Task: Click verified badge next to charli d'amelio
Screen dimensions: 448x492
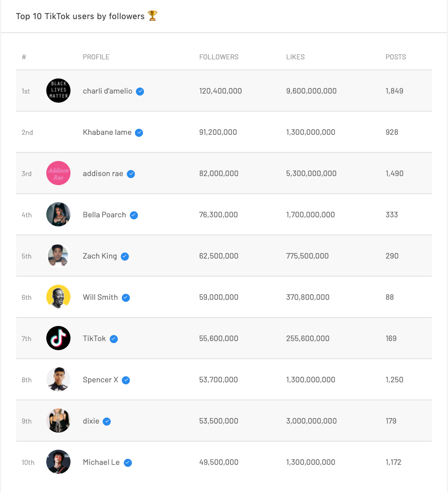Action: click(x=140, y=92)
